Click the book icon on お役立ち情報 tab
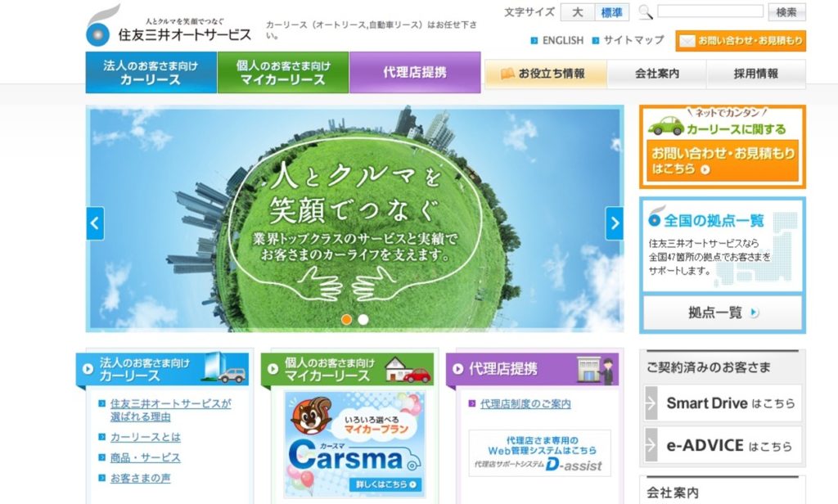838x504 pixels. (507, 74)
